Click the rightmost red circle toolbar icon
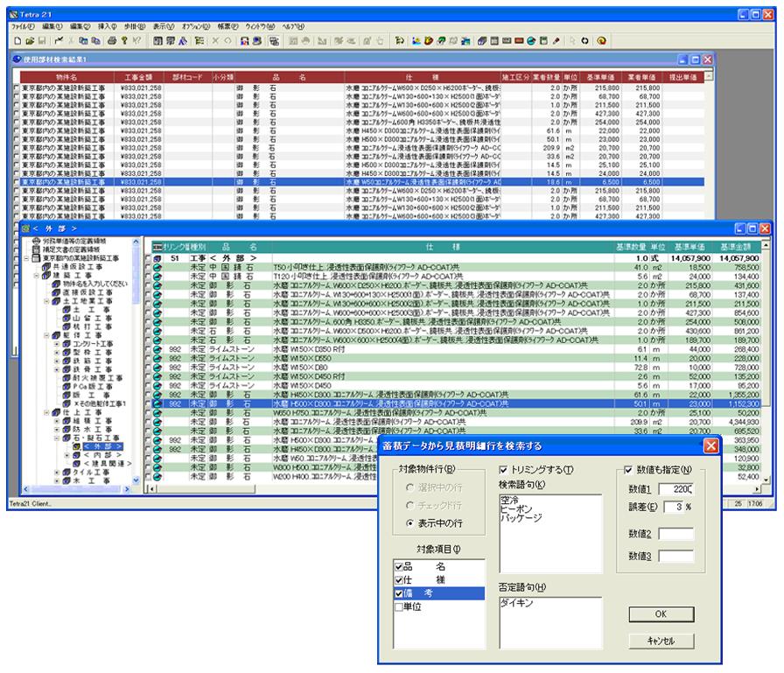Screen dimensions: 784x673 tap(602, 40)
